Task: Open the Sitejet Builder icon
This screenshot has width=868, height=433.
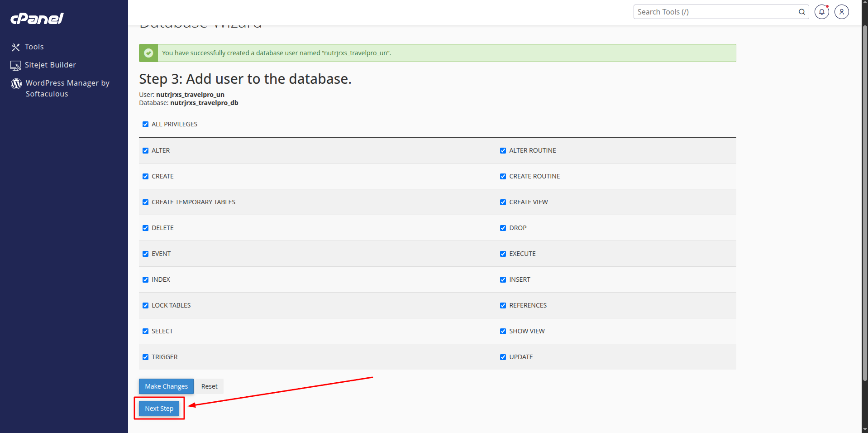Action: point(16,66)
